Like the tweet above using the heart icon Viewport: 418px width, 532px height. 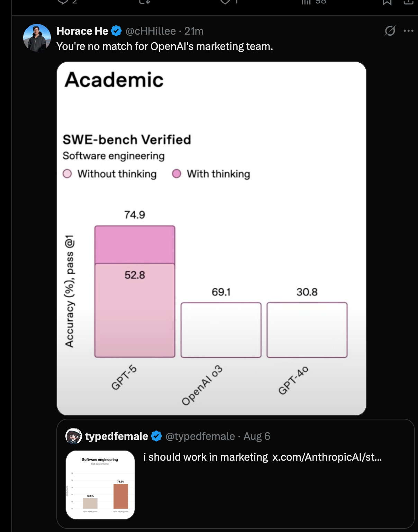click(x=225, y=2)
